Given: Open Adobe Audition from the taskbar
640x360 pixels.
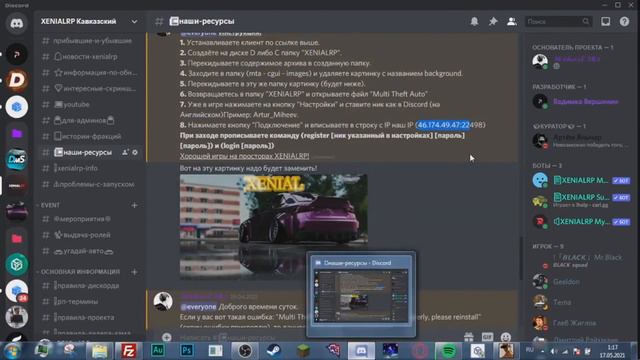Looking at the screenshot, I should pyautogui.click(x=158, y=351).
